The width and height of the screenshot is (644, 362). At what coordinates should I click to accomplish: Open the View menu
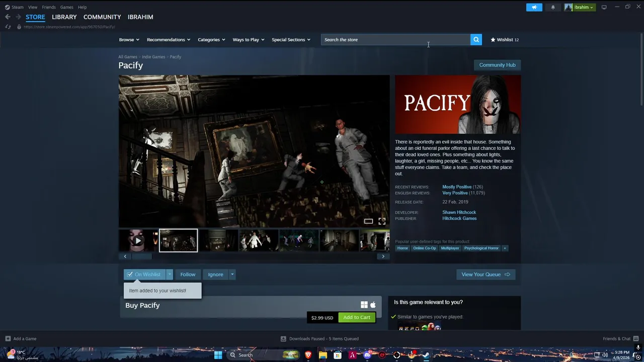click(33, 7)
